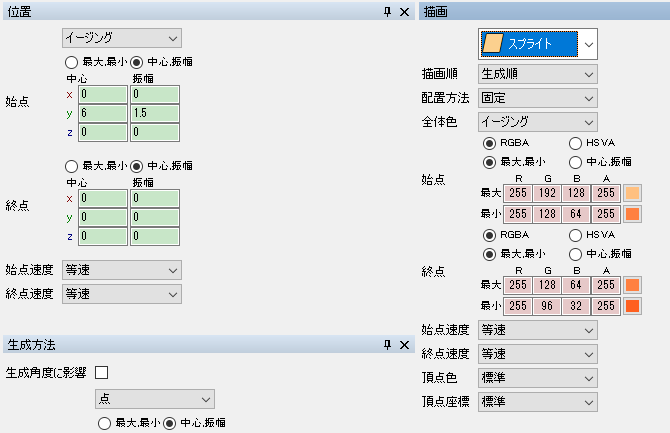Open the 全体色 イージング dropdown
This screenshot has height=433, width=670.
(538, 122)
